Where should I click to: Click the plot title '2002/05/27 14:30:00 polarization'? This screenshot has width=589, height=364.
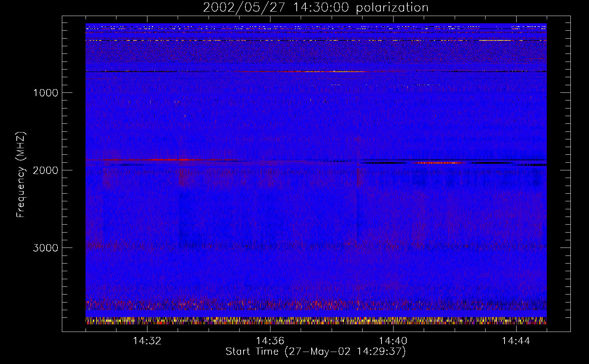coord(316,7)
